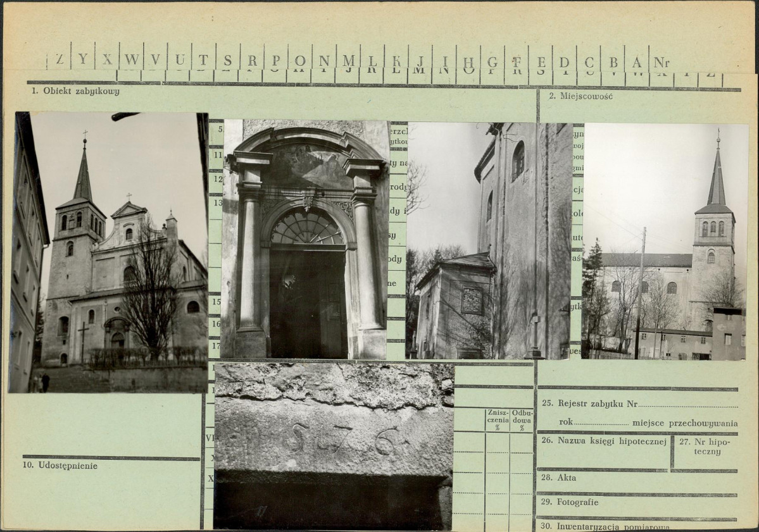This screenshot has height=532, width=759.
Task: Click the index tab labeled M
Action: [x=348, y=60]
